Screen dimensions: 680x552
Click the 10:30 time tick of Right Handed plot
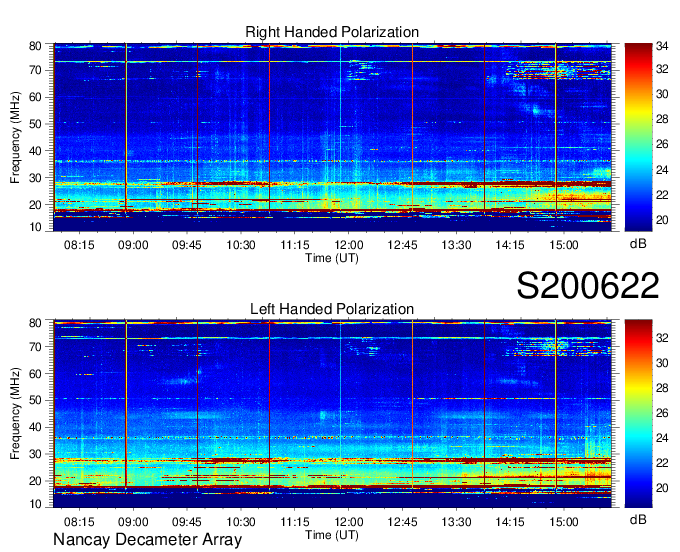[241, 245]
